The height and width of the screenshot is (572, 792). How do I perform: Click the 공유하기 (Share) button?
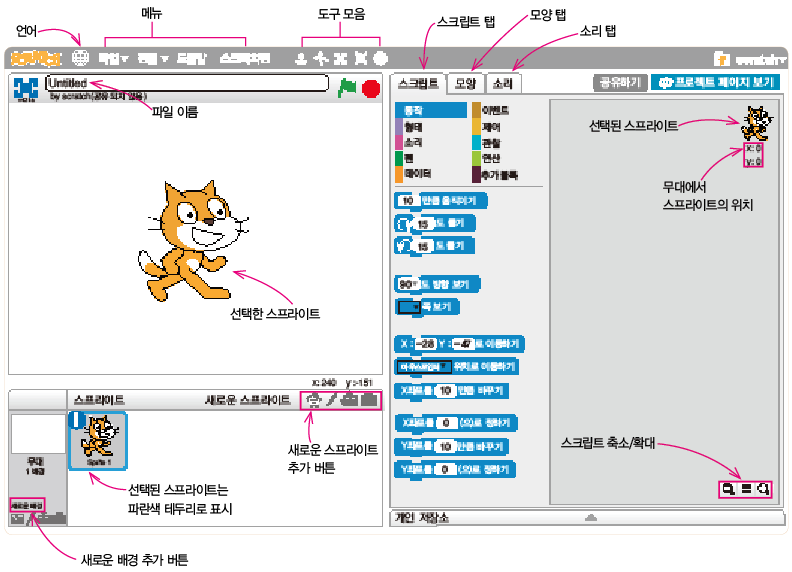click(620, 82)
